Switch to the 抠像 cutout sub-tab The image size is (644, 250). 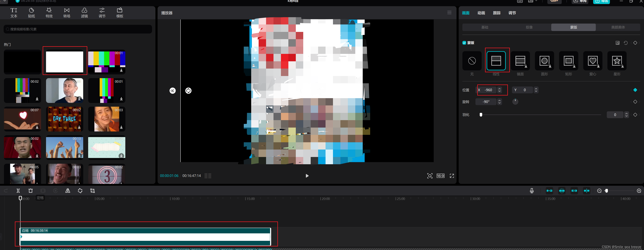pos(529,27)
